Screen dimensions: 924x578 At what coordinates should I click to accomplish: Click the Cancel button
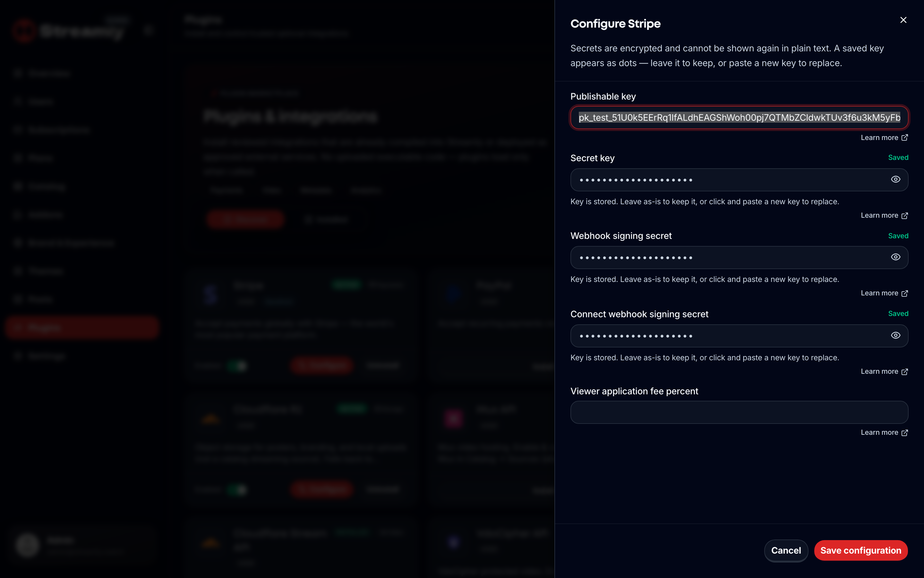[x=786, y=550]
